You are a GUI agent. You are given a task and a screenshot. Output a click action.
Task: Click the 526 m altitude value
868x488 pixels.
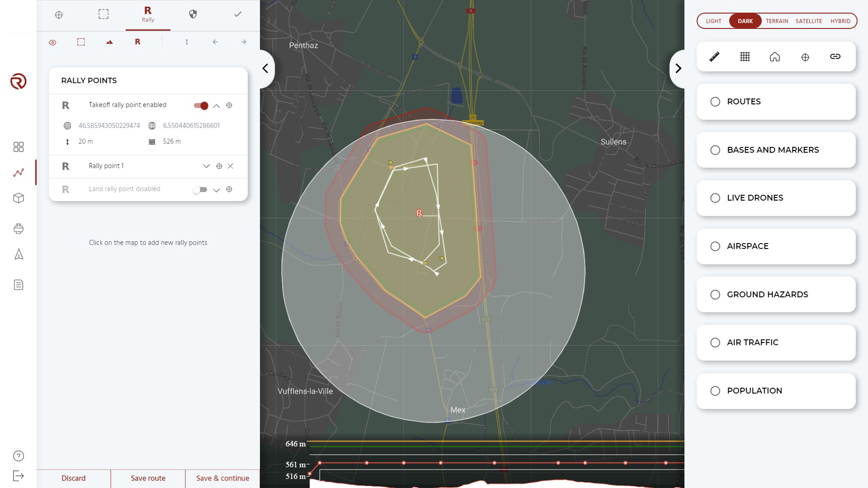coord(172,141)
